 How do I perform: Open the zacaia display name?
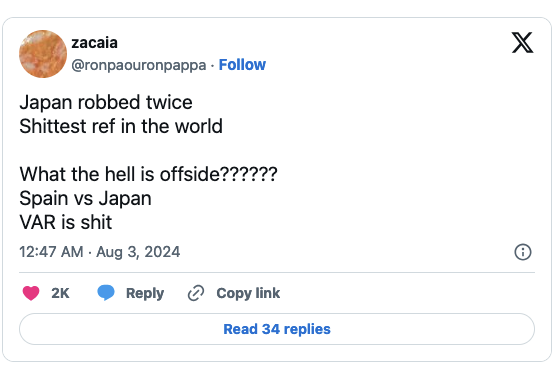[x=95, y=43]
